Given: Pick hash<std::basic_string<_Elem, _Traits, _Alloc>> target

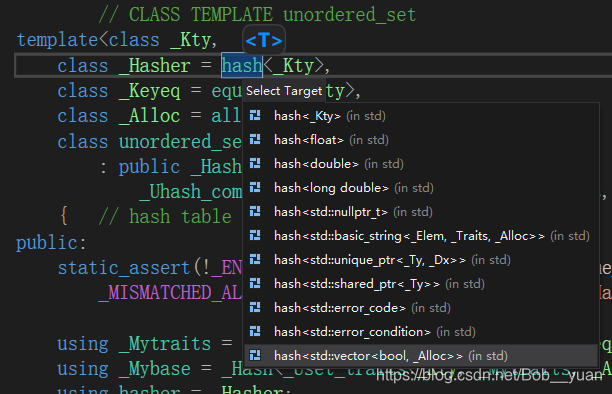Looking at the screenshot, I should 421,236.
